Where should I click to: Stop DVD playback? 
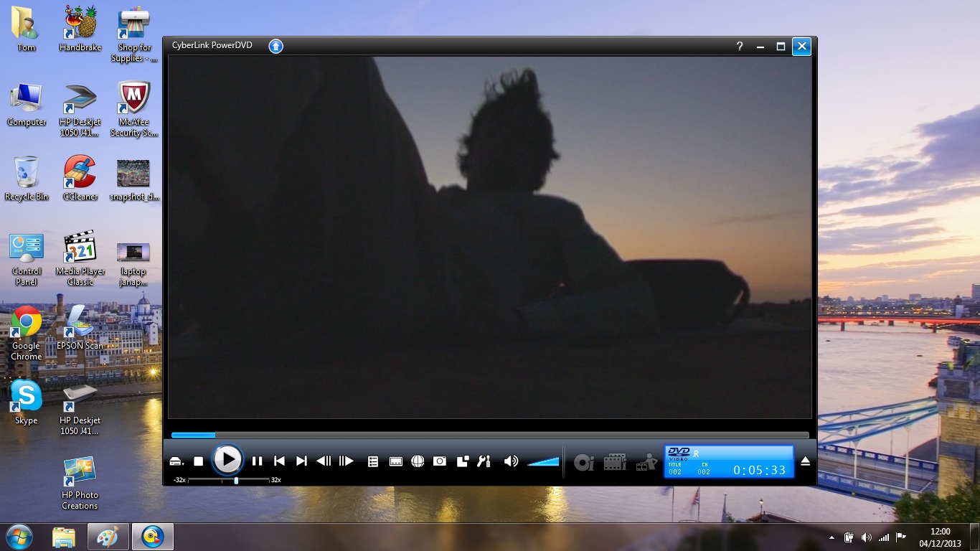[199, 461]
